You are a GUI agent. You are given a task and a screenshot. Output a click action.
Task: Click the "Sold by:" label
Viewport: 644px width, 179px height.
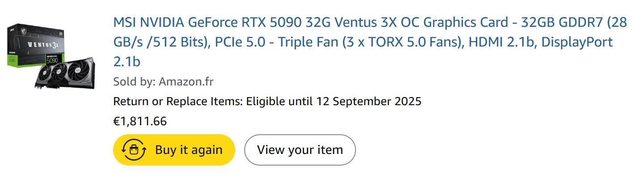(134, 82)
